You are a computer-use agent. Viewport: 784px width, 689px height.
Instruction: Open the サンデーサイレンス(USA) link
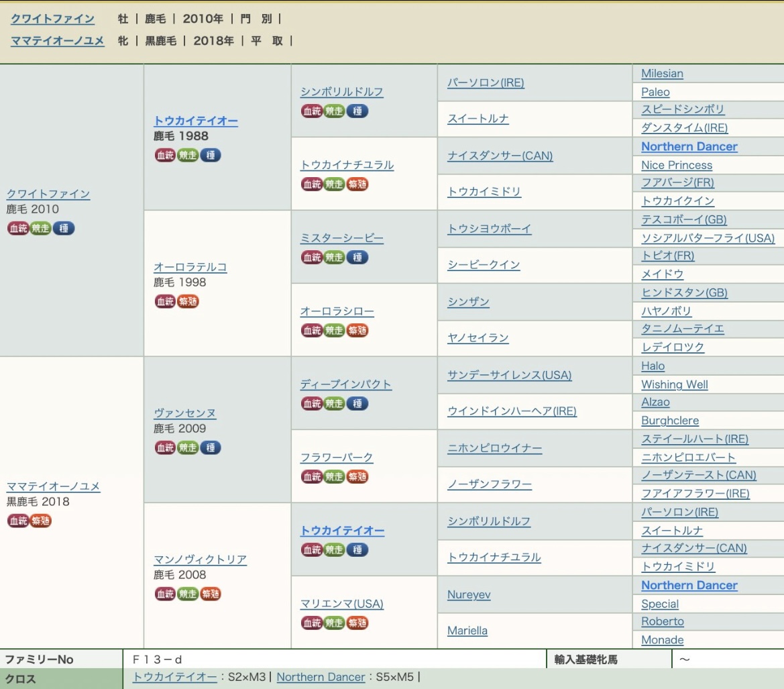click(509, 375)
